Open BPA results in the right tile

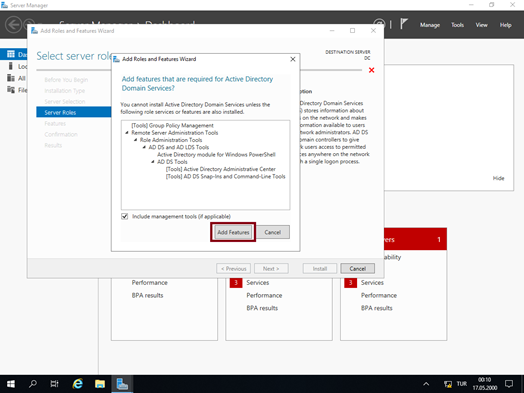[x=377, y=308]
